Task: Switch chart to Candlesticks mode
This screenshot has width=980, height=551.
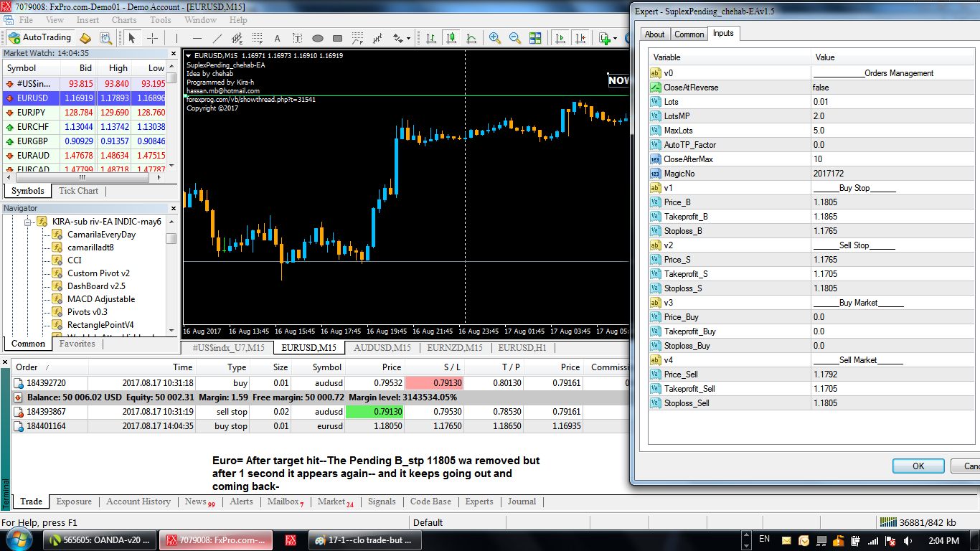Action: [451, 38]
